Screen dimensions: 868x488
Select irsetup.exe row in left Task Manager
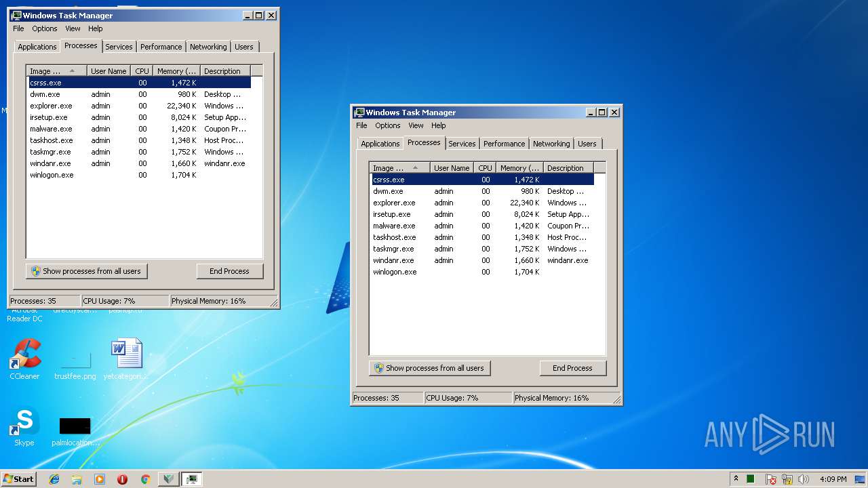(139, 117)
